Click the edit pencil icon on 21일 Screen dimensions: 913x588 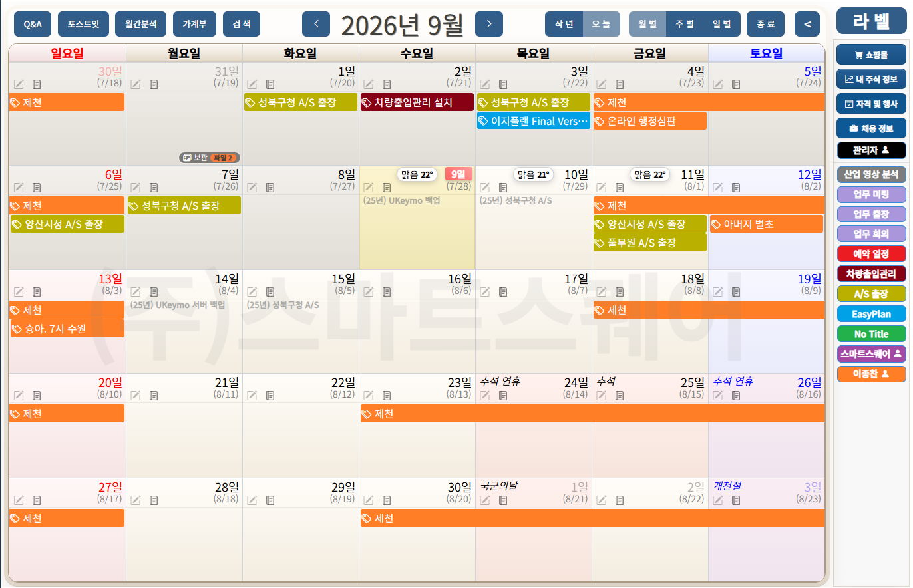[136, 395]
